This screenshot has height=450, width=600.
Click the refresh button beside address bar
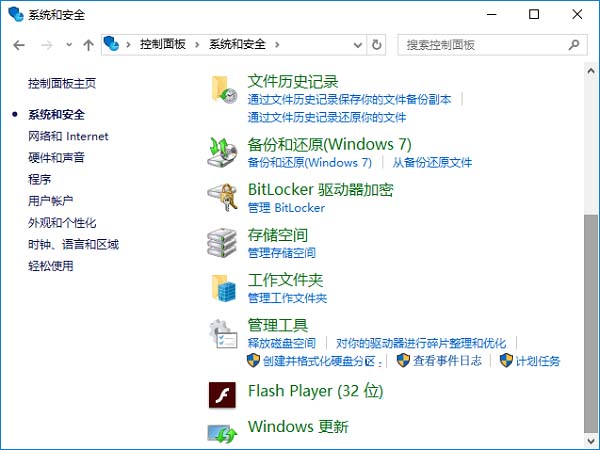coord(377,45)
